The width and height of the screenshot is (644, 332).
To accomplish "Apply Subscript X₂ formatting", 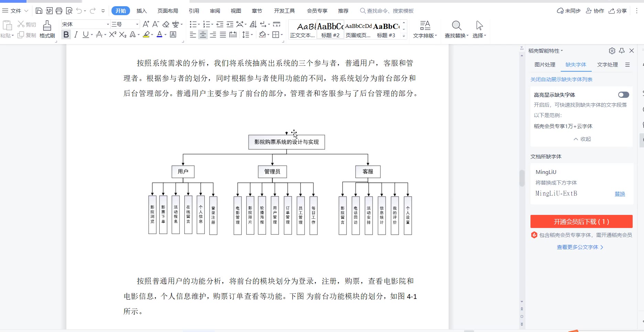I will [x=123, y=34].
